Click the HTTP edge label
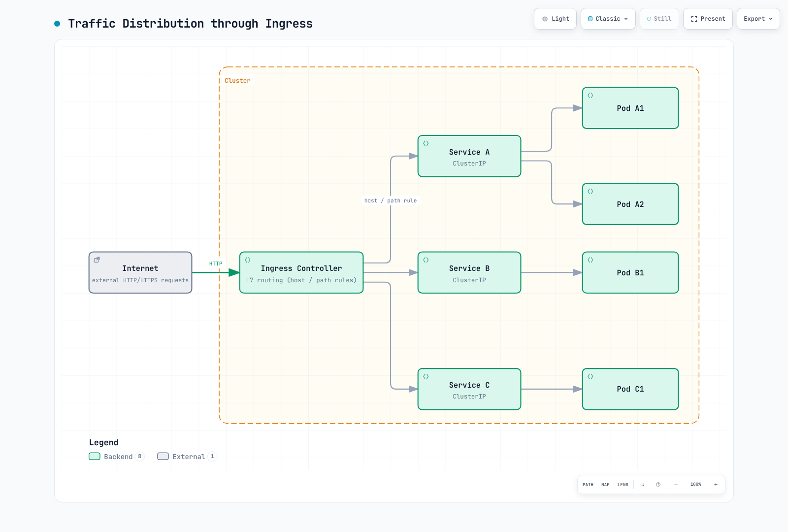This screenshot has height=532, width=788. [216, 264]
